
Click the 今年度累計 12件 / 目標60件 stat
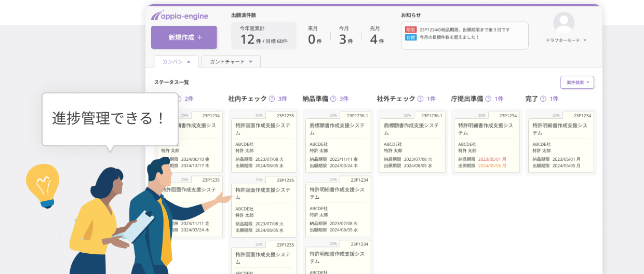click(264, 35)
